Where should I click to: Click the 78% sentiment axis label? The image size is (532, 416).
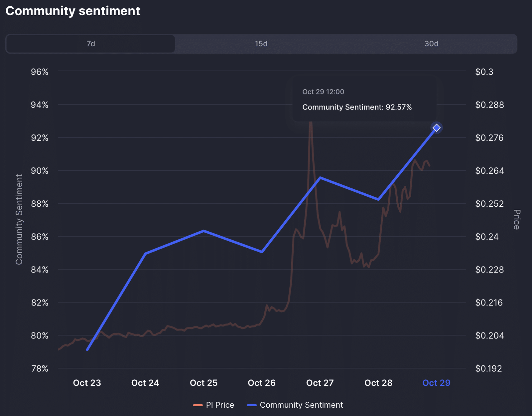[40, 368]
